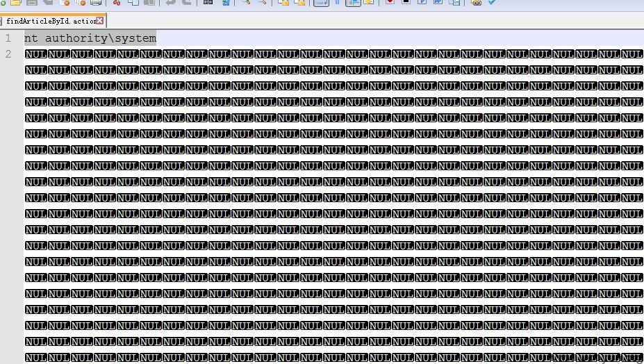644x364 pixels.
Task: Close the findArticleById.action tab
Action: click(100, 21)
